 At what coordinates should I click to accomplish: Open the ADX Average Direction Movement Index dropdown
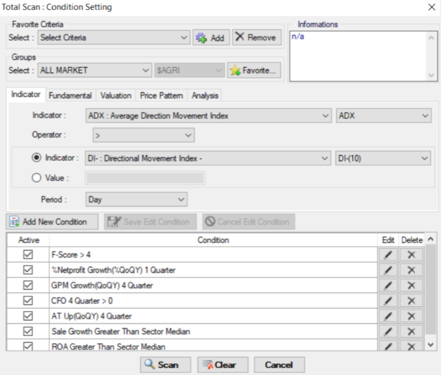coord(208,116)
